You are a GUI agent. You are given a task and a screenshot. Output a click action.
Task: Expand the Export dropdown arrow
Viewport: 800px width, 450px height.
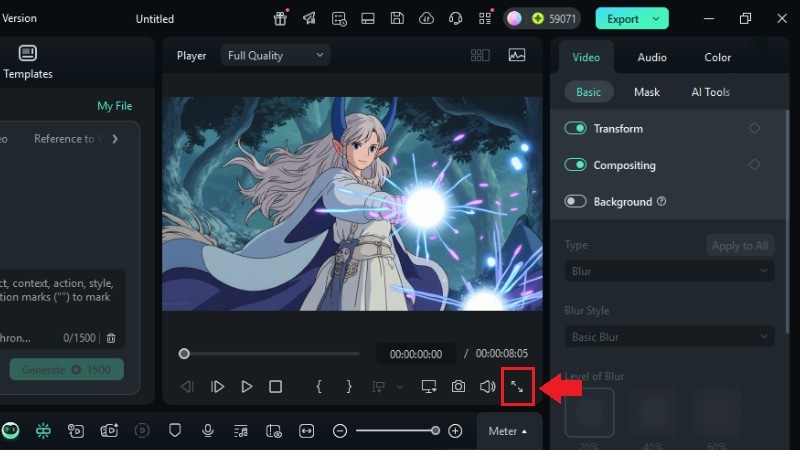tap(656, 19)
